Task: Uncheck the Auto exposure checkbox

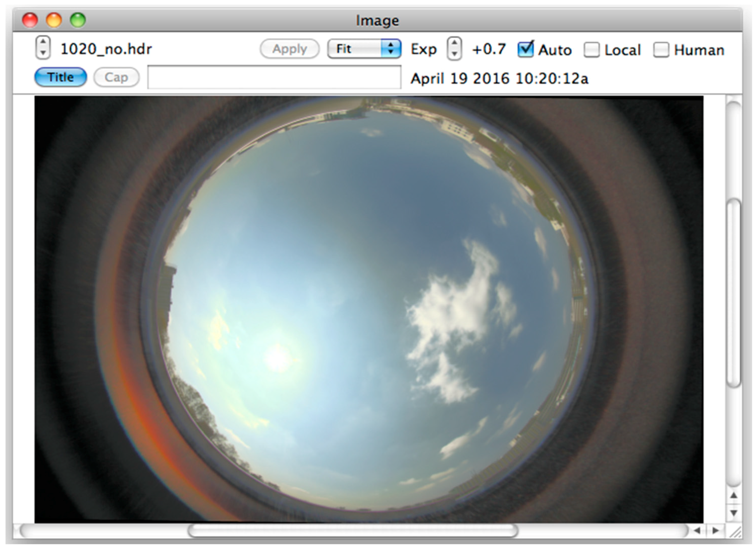Action: (525, 50)
